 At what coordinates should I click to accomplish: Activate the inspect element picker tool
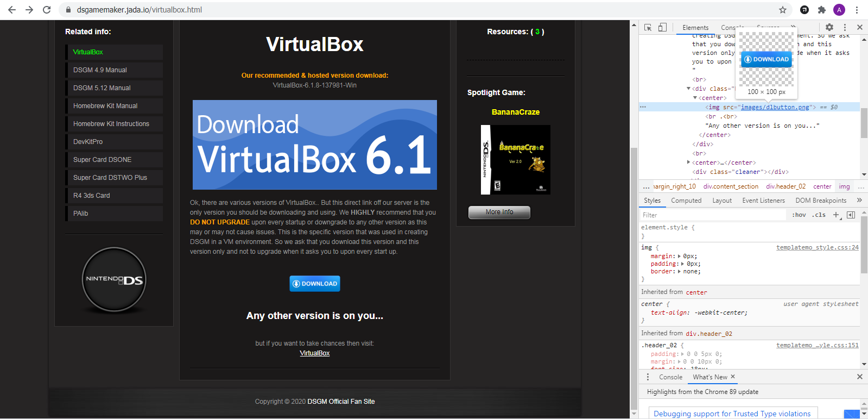[648, 27]
